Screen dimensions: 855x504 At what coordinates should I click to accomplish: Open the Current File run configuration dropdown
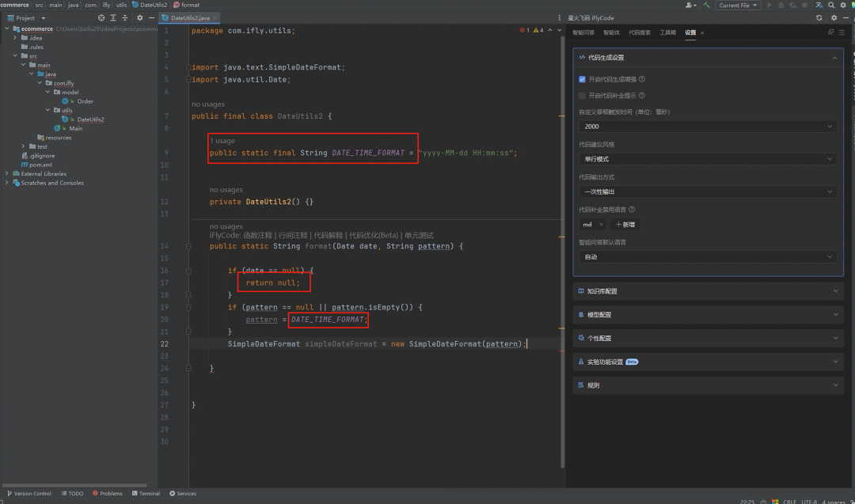(738, 5)
